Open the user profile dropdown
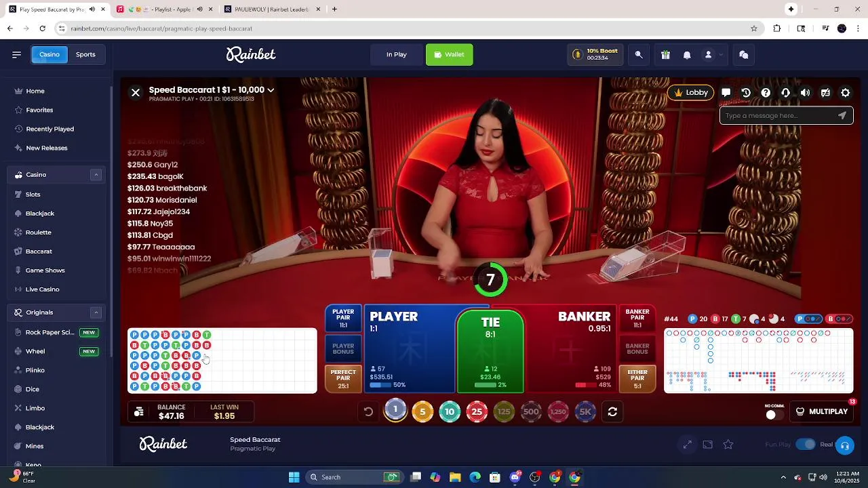Image resolution: width=868 pixels, height=488 pixels. pyautogui.click(x=711, y=55)
